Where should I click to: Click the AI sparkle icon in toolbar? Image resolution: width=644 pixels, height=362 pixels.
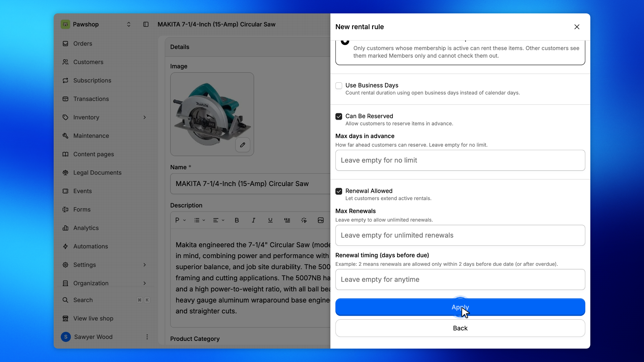coord(304,220)
